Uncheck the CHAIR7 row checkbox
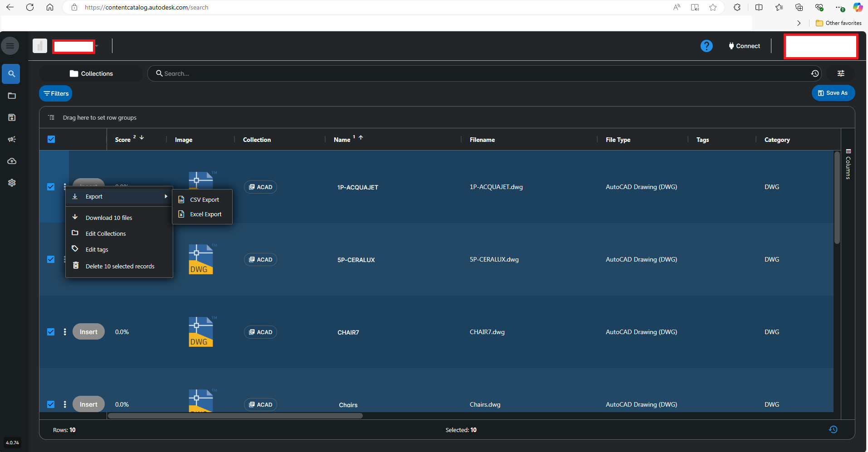The image size is (868, 452). pyautogui.click(x=51, y=332)
